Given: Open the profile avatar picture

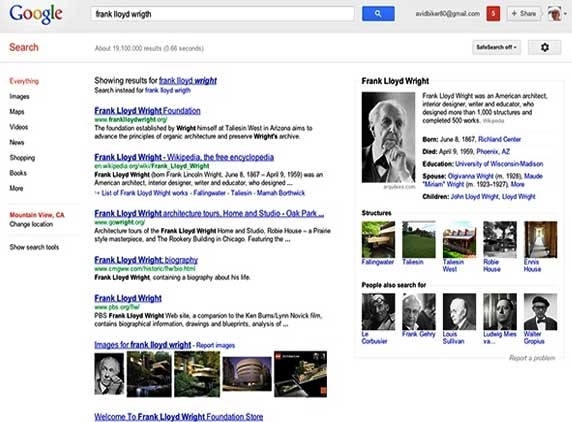Looking at the screenshot, I should 554,14.
